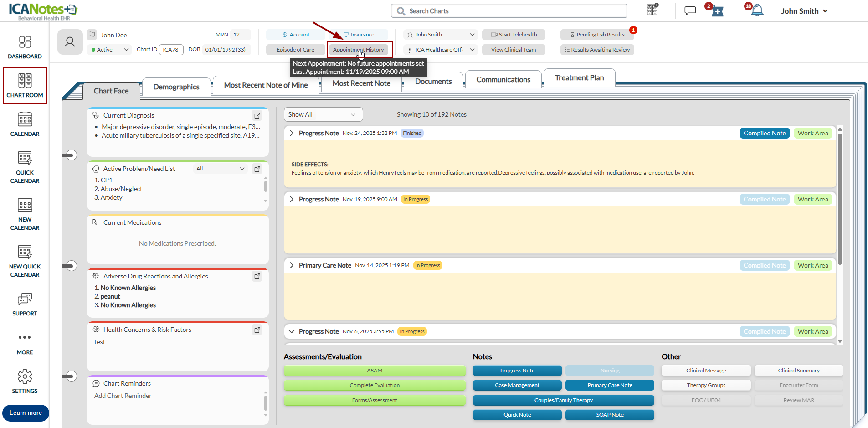Pop out the Current Diagnosis panel
The width and height of the screenshot is (868, 428).
pyautogui.click(x=257, y=116)
